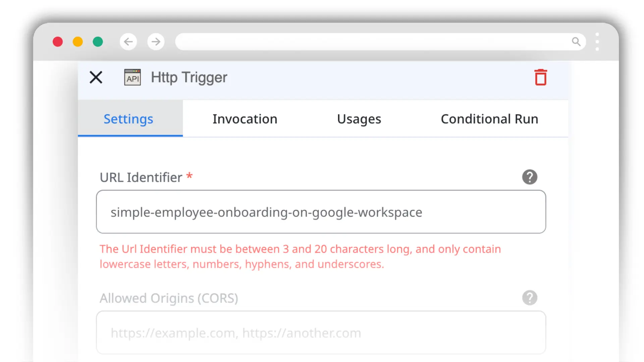Select the Usages tab

tap(359, 119)
